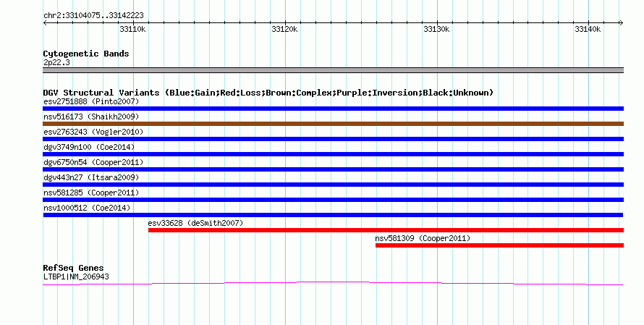Click the blue gain bar for nsv581285

coord(333,200)
